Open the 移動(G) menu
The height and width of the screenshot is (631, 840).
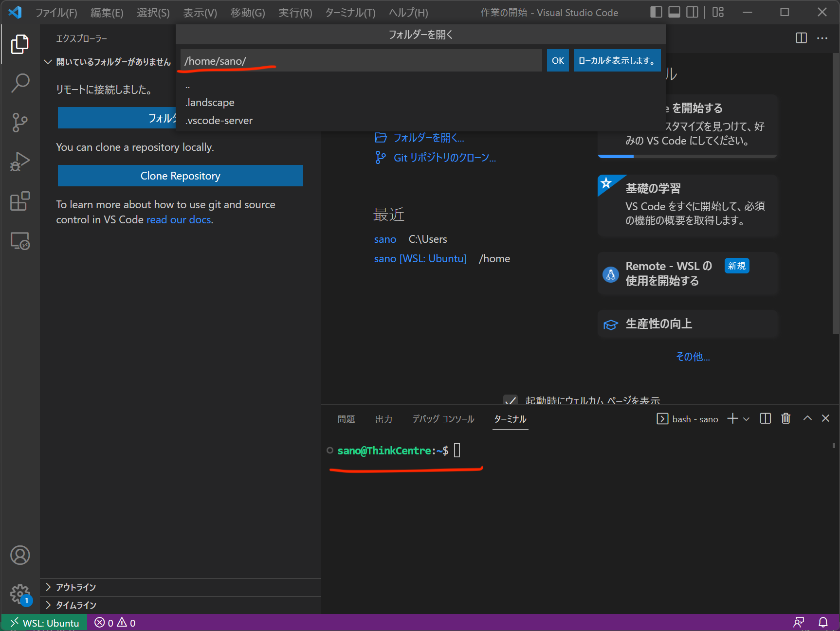pos(248,13)
